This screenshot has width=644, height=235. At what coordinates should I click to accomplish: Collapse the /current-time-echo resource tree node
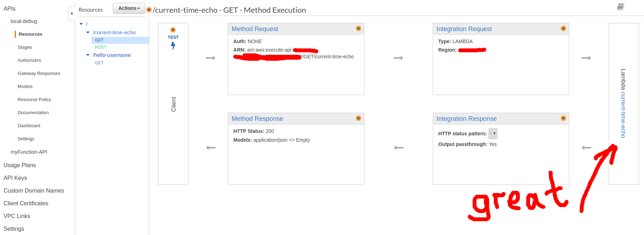coord(87,32)
